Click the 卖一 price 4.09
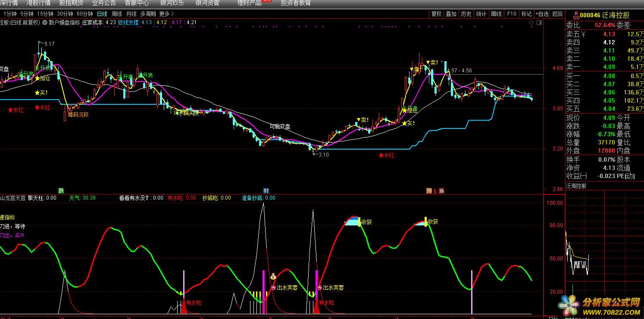The height and width of the screenshot is (319, 644). coord(609,67)
